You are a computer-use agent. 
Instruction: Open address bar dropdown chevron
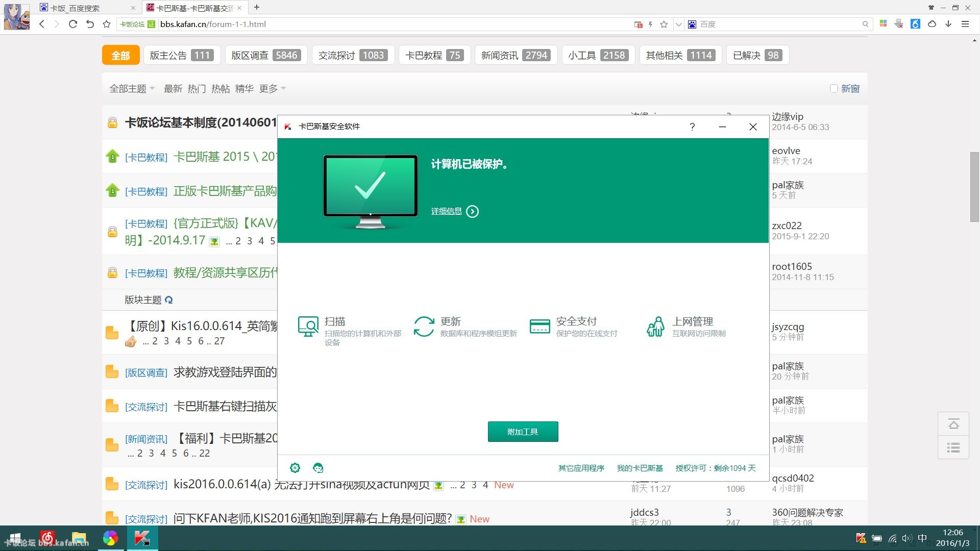point(678,24)
